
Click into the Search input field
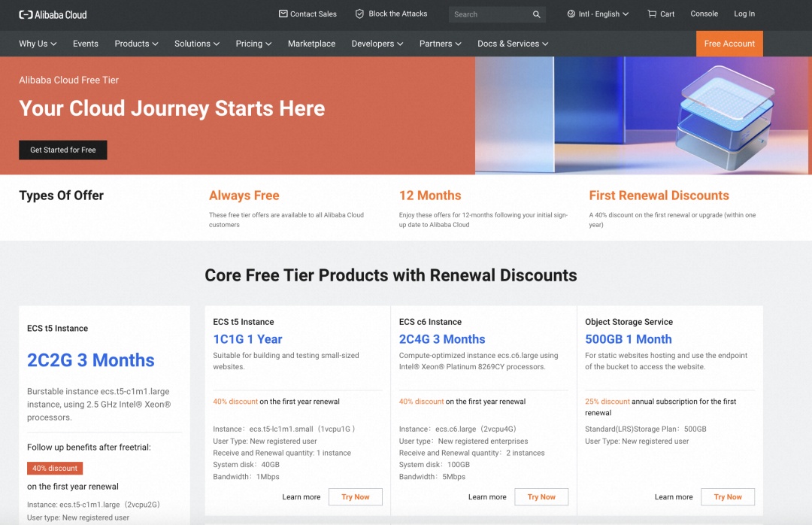pyautogui.click(x=490, y=14)
